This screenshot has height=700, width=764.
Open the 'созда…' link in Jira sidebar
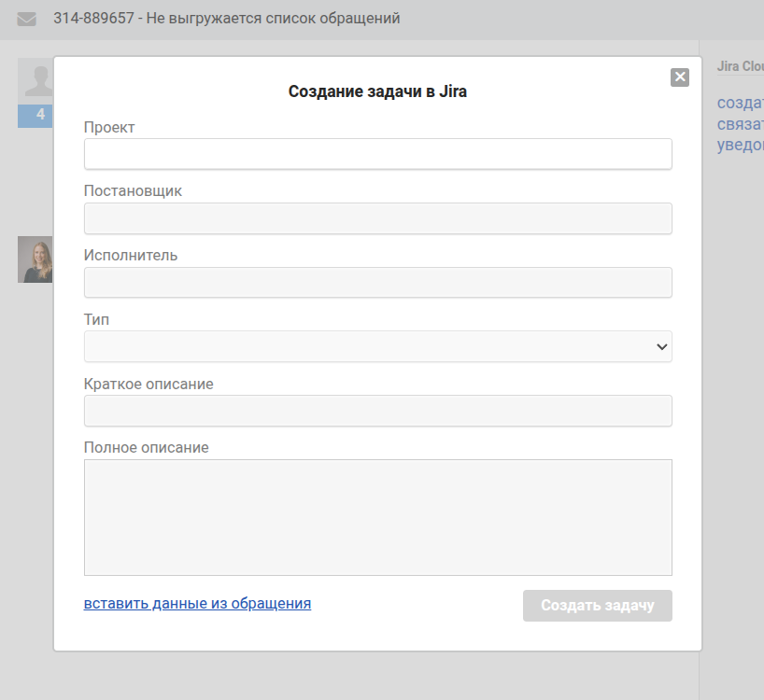pyautogui.click(x=740, y=103)
